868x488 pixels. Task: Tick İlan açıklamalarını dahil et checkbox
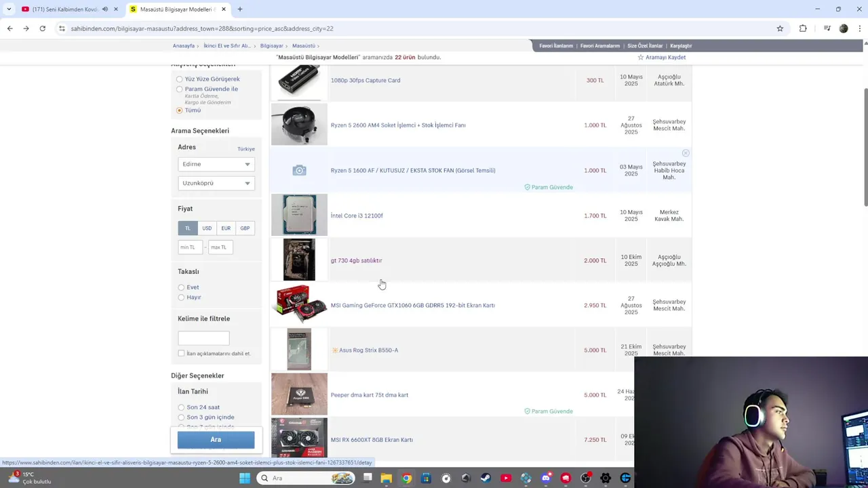click(181, 353)
